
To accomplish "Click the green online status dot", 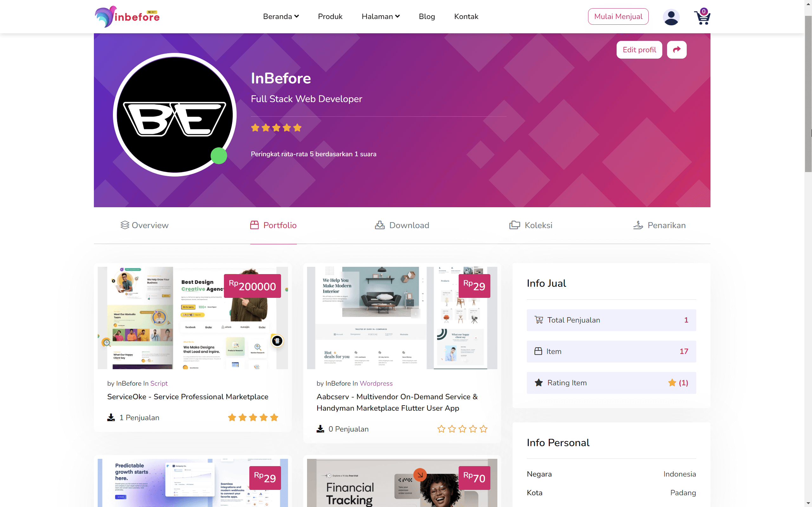I will tap(219, 156).
